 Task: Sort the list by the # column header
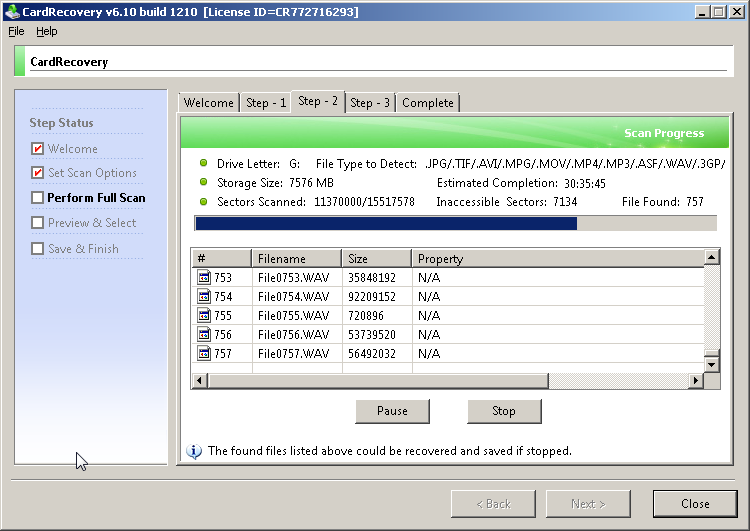(x=221, y=259)
